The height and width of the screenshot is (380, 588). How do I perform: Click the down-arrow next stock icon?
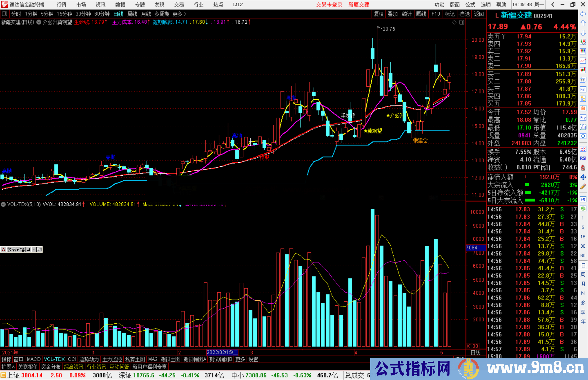click(583, 33)
